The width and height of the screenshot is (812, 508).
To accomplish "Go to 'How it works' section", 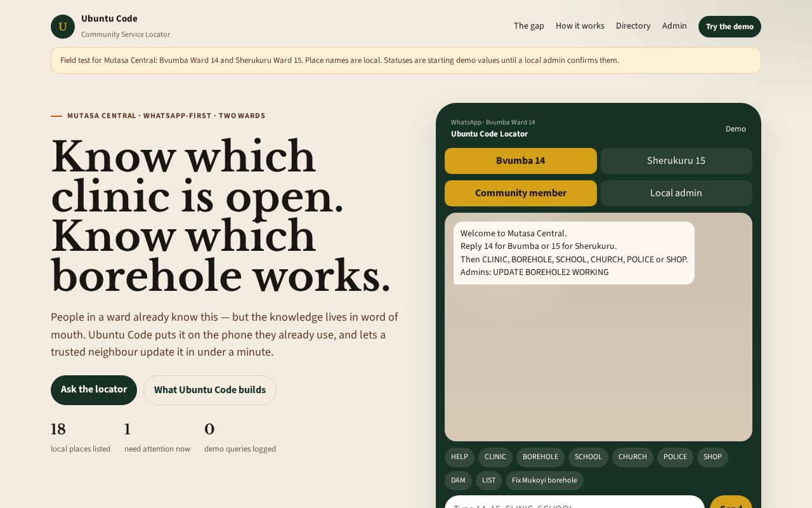I will tap(580, 26).
